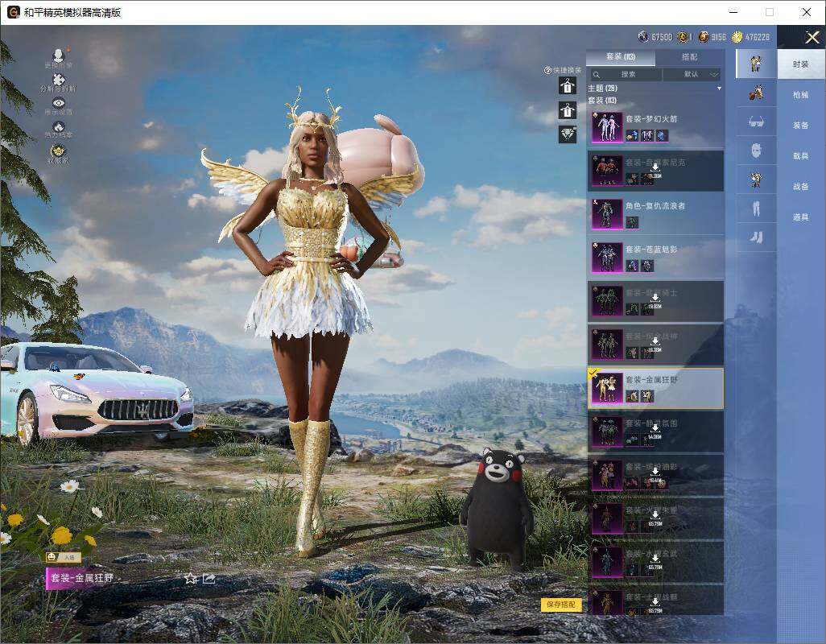Select the pants category icon
826x644 pixels.
pyautogui.click(x=756, y=208)
